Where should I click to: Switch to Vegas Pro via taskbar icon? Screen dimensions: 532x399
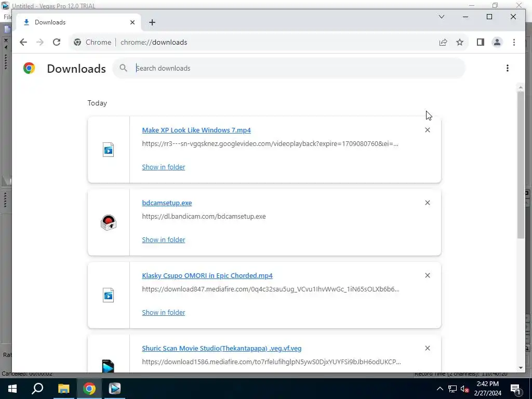point(115,389)
